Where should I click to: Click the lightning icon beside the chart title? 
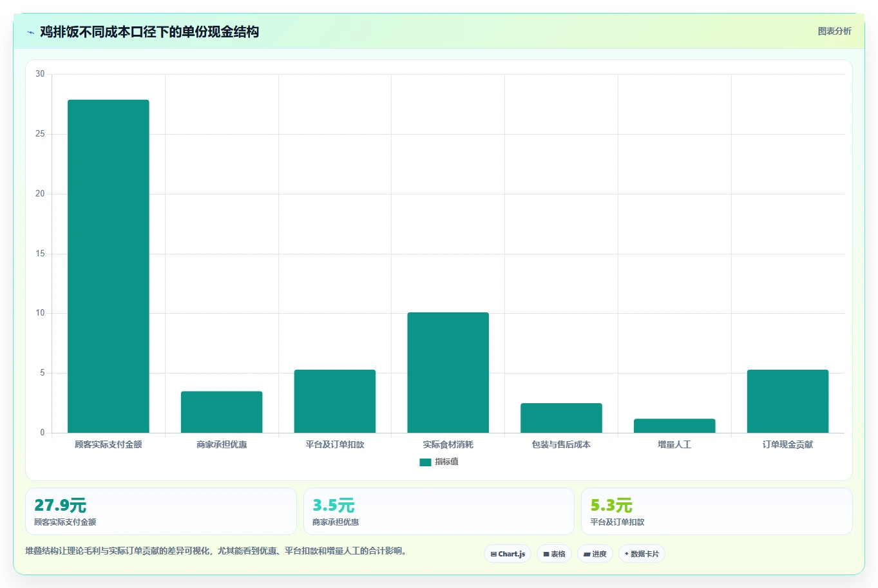[x=30, y=32]
